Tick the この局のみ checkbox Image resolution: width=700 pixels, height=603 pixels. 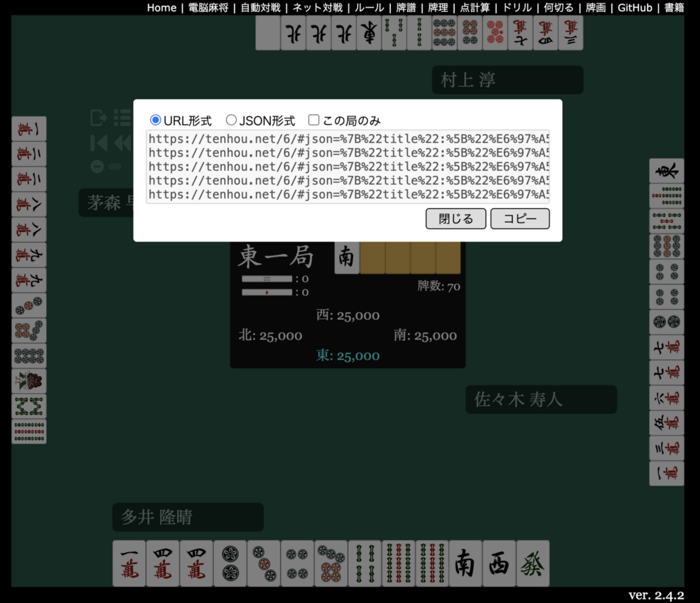tap(314, 120)
